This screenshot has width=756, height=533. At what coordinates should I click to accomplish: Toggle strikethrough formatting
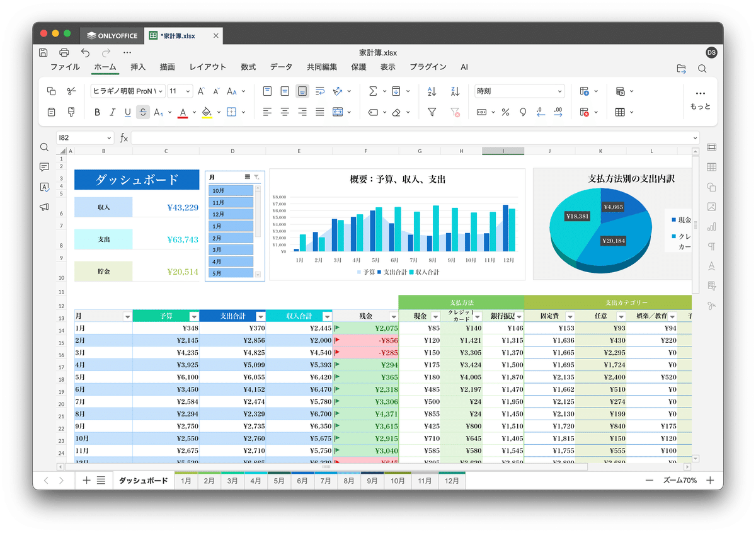[x=143, y=112]
